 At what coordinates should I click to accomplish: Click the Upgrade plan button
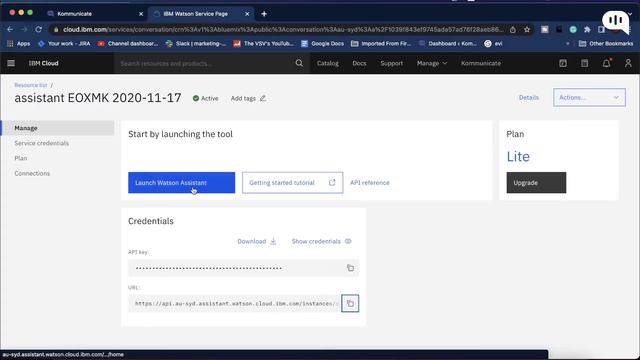(536, 183)
